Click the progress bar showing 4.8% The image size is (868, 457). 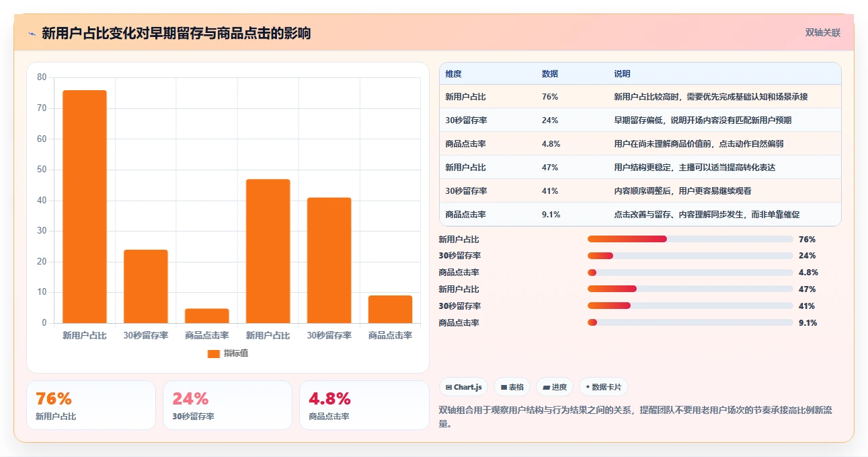[691, 273]
